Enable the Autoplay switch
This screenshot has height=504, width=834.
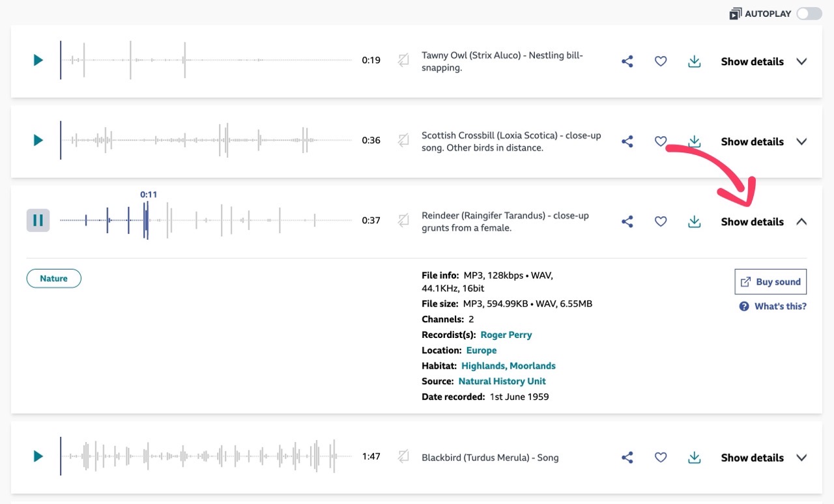(x=808, y=13)
